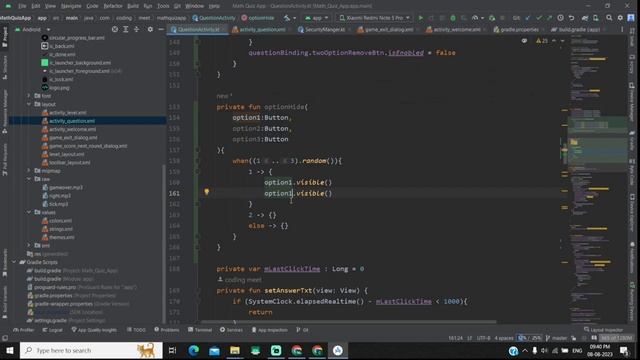Open the Mail app on the taskbar

coord(214,350)
